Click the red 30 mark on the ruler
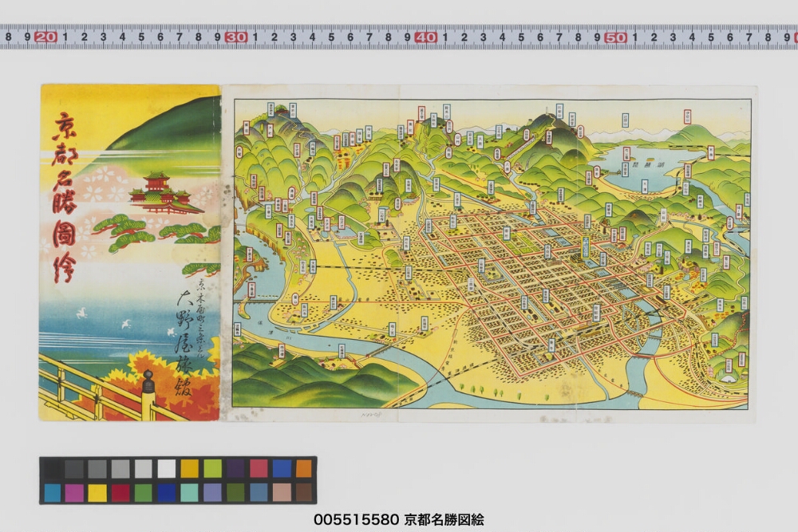This screenshot has width=798, height=532. pos(235,37)
